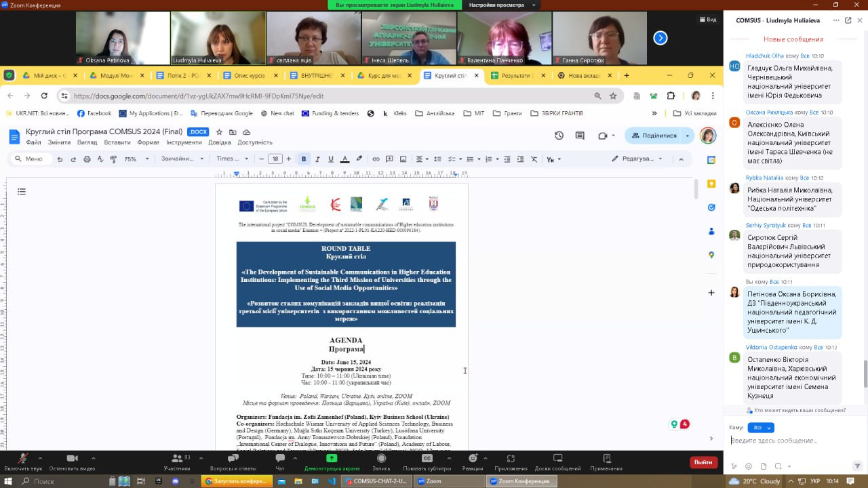The height and width of the screenshot is (488, 868).
Task: Click the Поділитися share button
Action: click(654, 136)
